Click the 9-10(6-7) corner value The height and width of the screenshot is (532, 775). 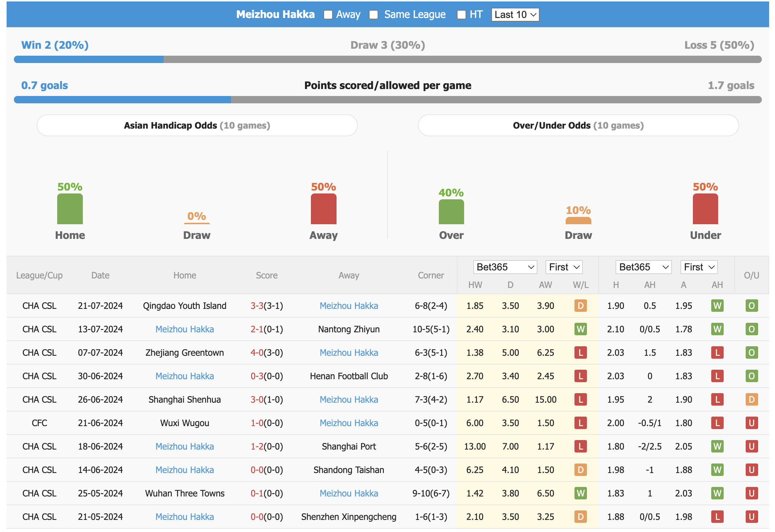click(431, 493)
